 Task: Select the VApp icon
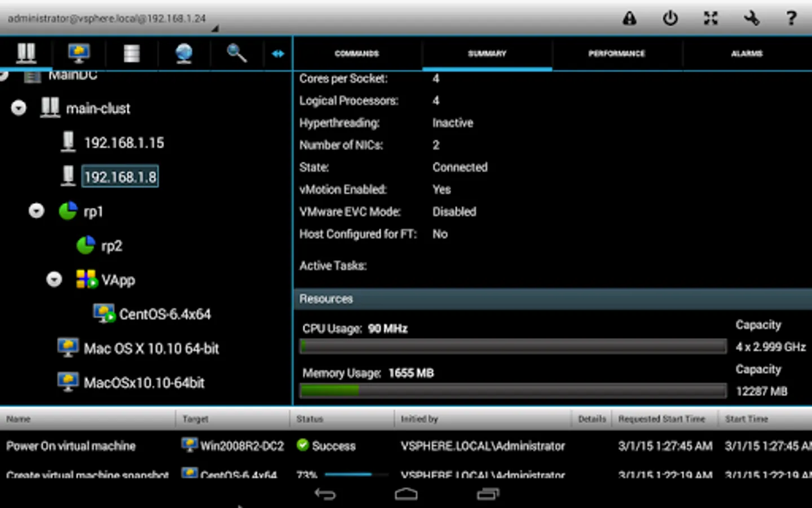click(87, 279)
